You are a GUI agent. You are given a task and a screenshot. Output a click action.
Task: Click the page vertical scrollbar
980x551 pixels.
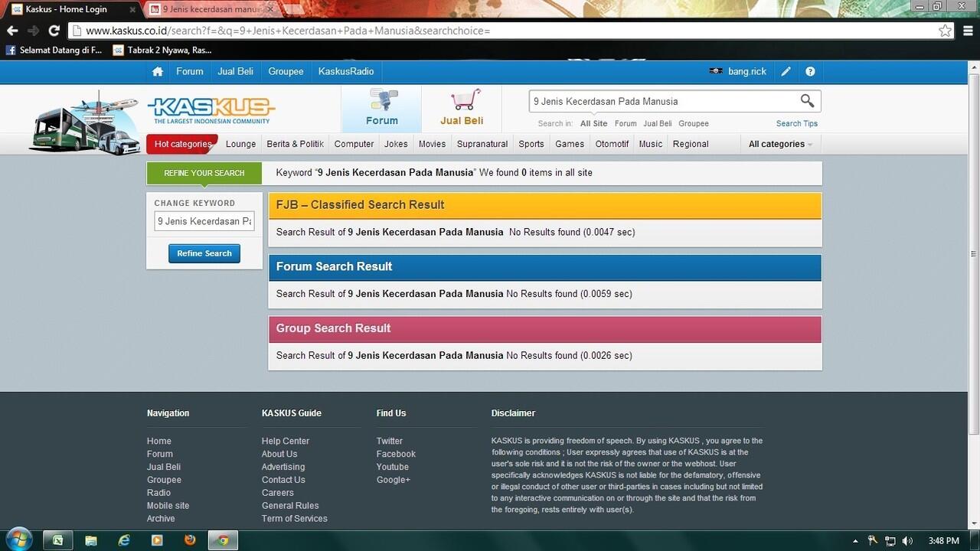(x=974, y=253)
